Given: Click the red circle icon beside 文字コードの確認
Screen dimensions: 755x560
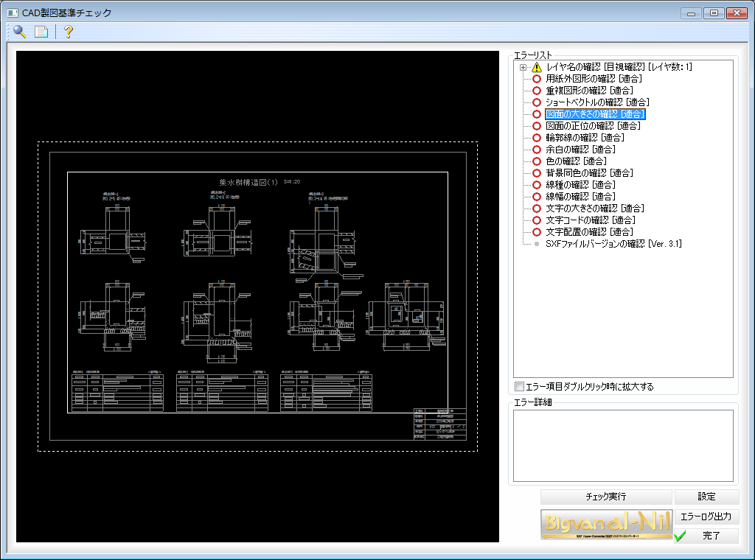Looking at the screenshot, I should 537,220.
